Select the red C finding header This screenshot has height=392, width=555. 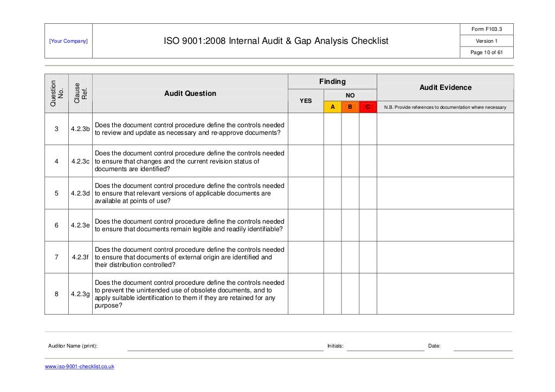(368, 107)
